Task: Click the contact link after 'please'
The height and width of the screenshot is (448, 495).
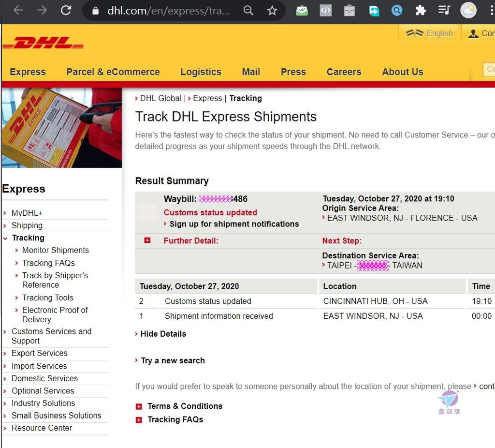Action: [x=486, y=386]
